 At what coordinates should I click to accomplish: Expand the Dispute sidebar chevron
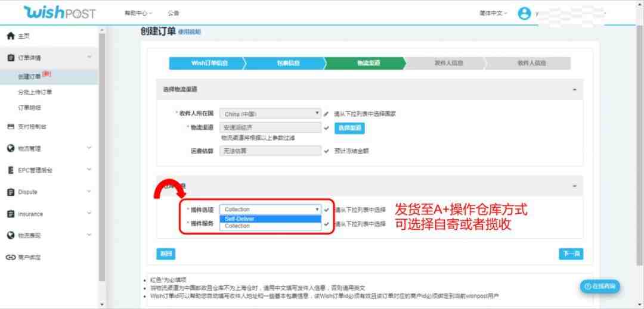(x=89, y=191)
